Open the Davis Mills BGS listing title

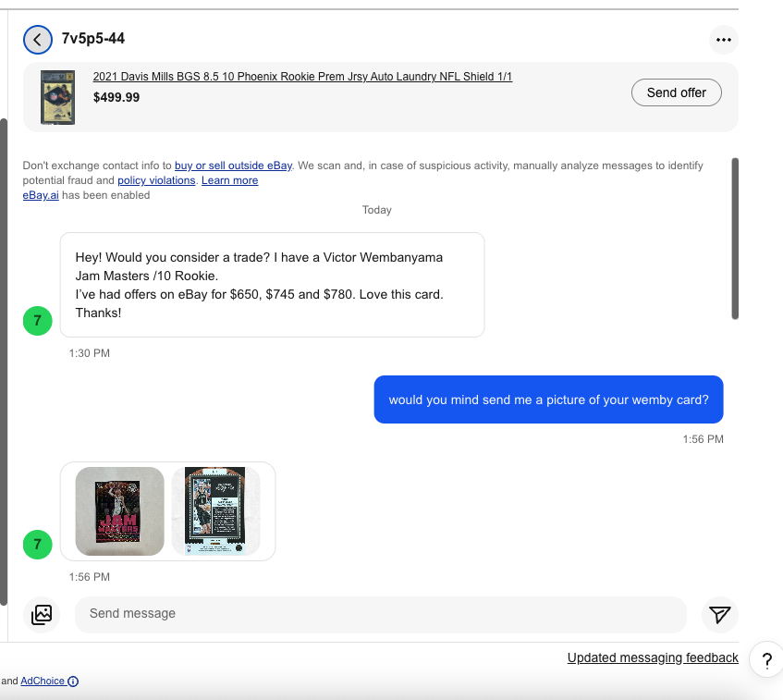click(x=302, y=77)
